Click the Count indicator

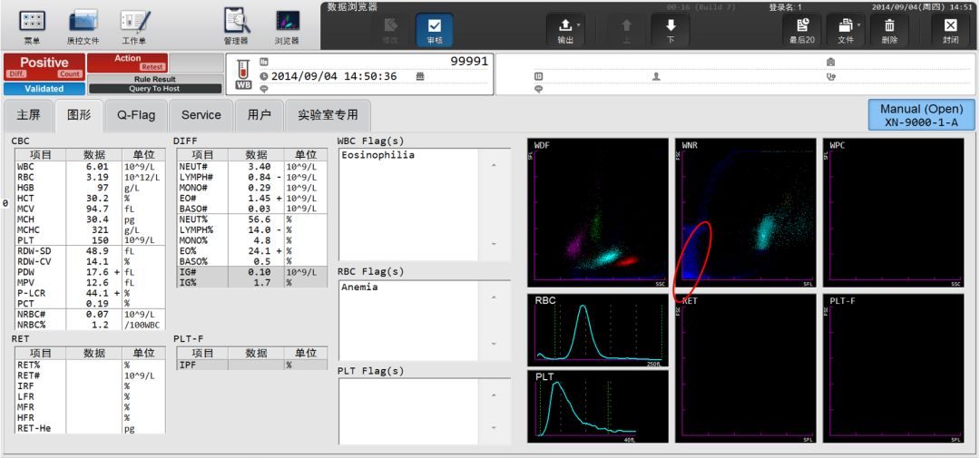point(70,73)
